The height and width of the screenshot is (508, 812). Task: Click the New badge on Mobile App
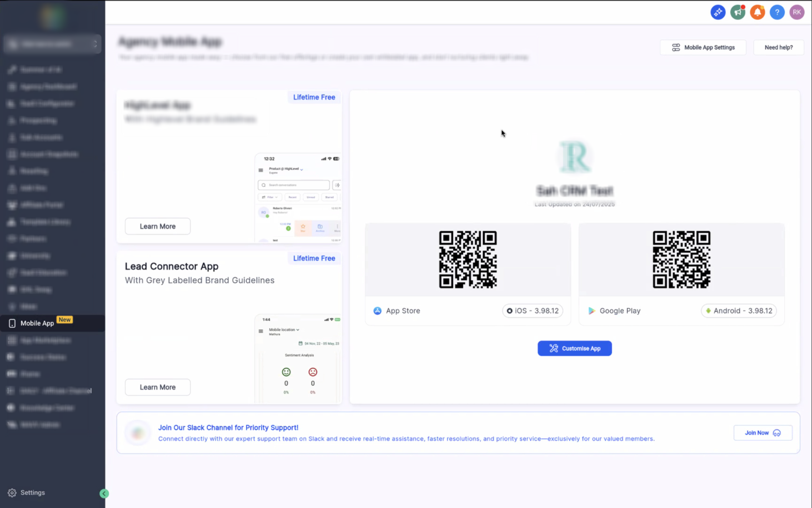point(65,320)
